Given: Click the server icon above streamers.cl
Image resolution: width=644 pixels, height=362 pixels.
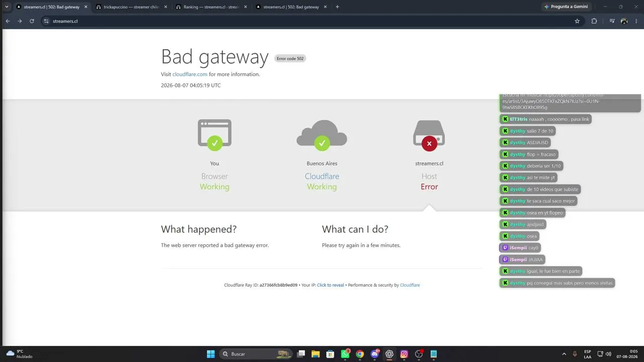Looking at the screenshot, I should [x=429, y=134].
